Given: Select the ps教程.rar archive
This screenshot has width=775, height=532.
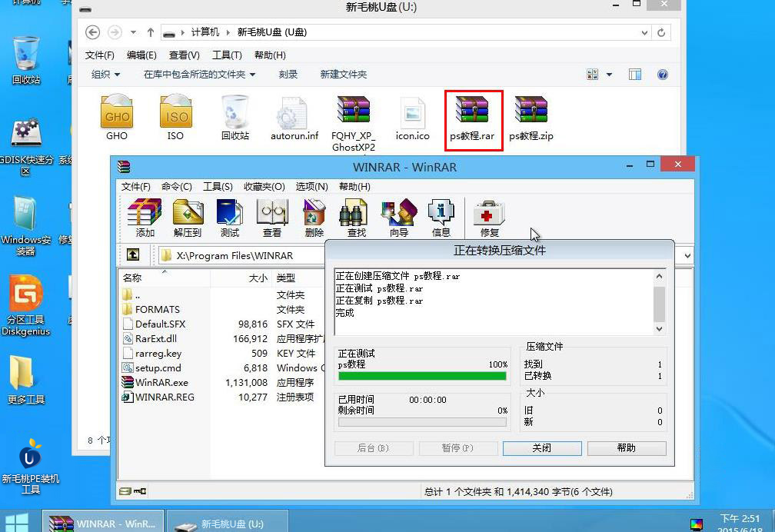Looking at the screenshot, I should tap(473, 118).
